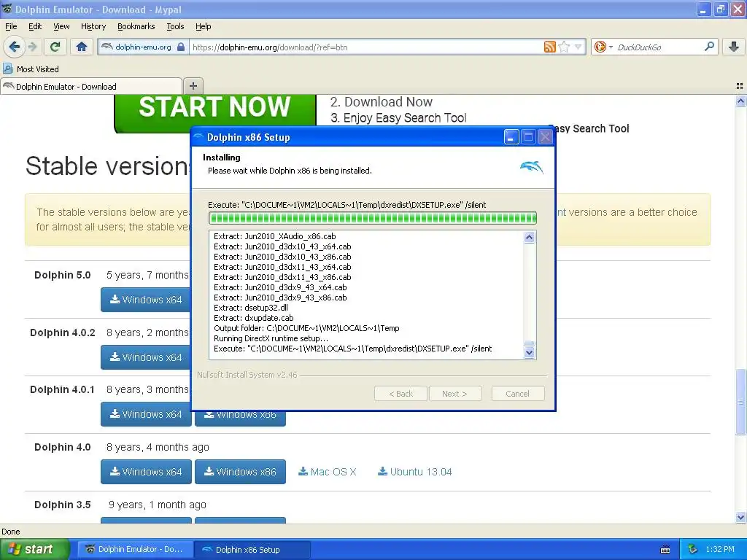Download Dolphin 4.0.2 Windows x64

146,357
